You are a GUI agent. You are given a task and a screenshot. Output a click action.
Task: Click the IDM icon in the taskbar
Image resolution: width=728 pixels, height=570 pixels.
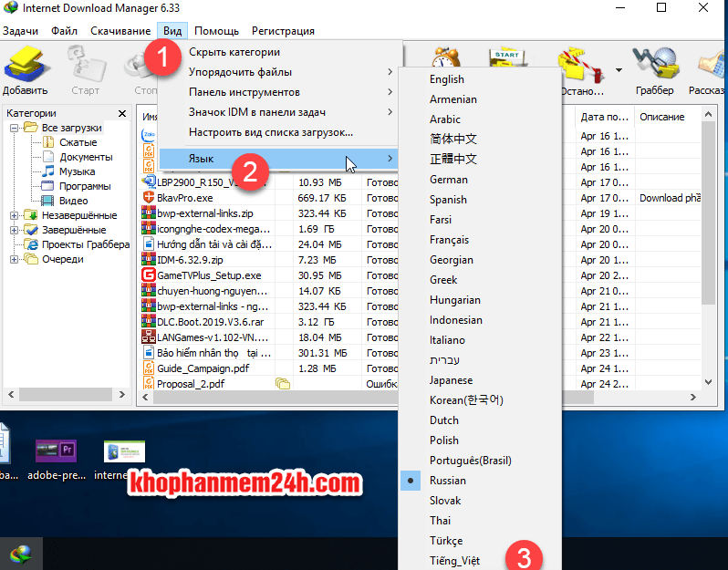click(x=20, y=554)
